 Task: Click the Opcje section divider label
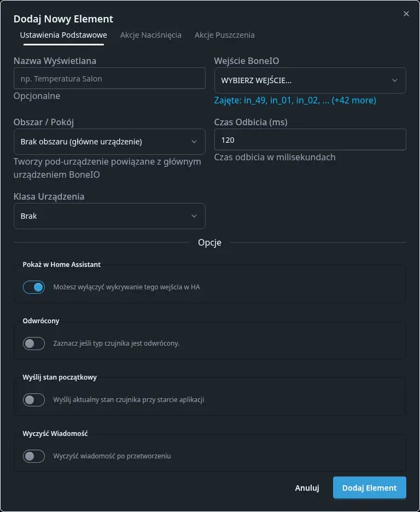[x=209, y=242]
